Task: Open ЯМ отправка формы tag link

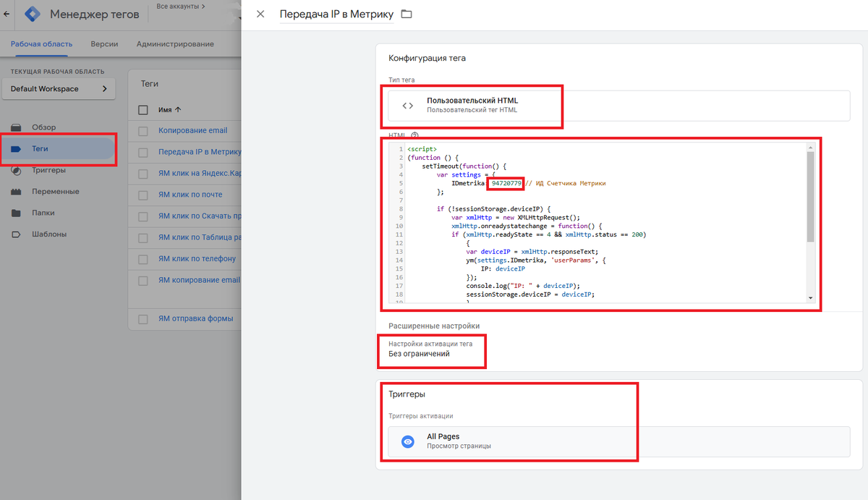Action: click(x=195, y=319)
